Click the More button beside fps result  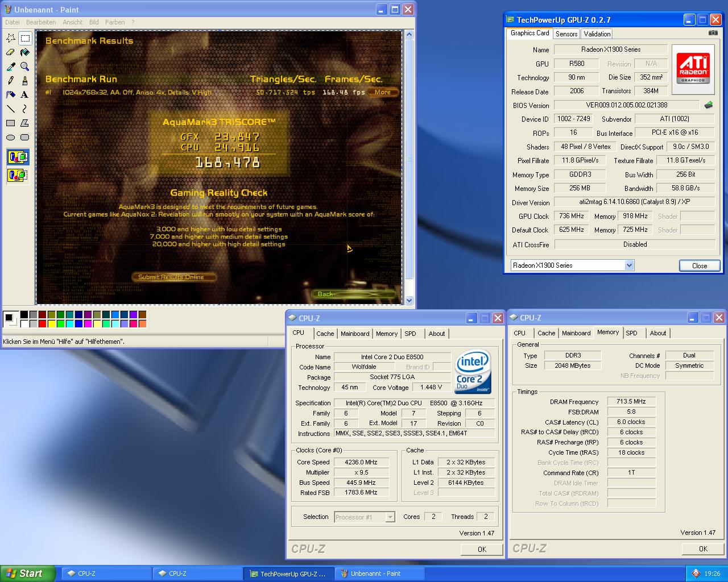pos(383,92)
